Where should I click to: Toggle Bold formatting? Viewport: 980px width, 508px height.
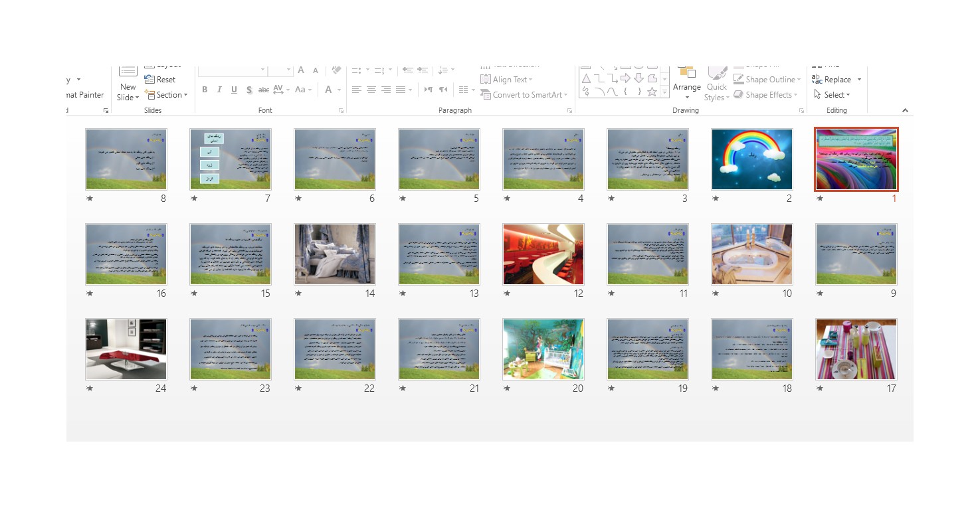pos(205,90)
